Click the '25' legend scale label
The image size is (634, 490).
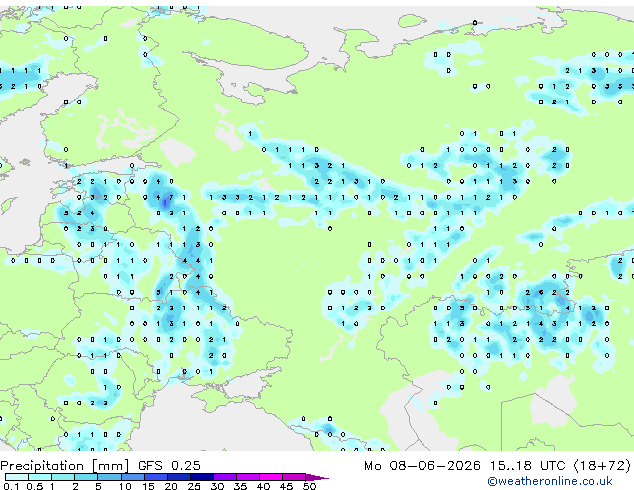[x=194, y=486]
